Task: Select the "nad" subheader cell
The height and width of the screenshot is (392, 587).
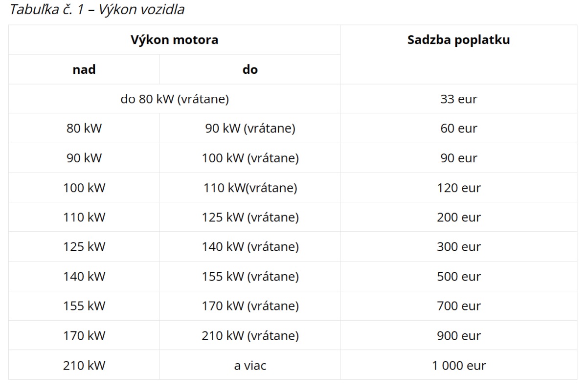Action: pyautogui.click(x=84, y=69)
